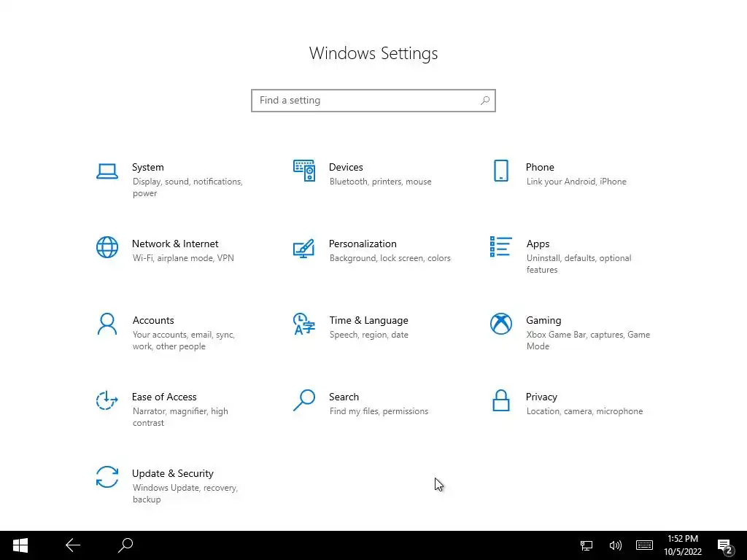The image size is (747, 560).
Task: Select the Ease of Access title
Action: 164,397
